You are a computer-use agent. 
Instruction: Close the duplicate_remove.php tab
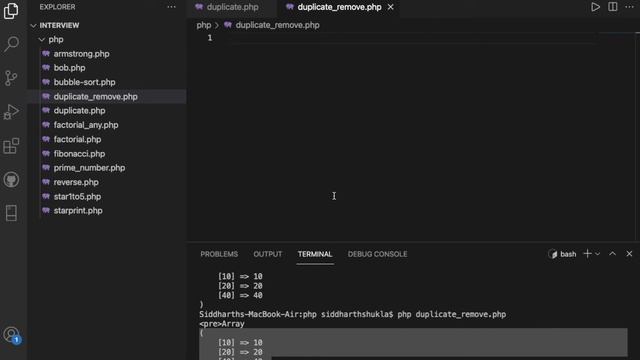pyautogui.click(x=391, y=7)
